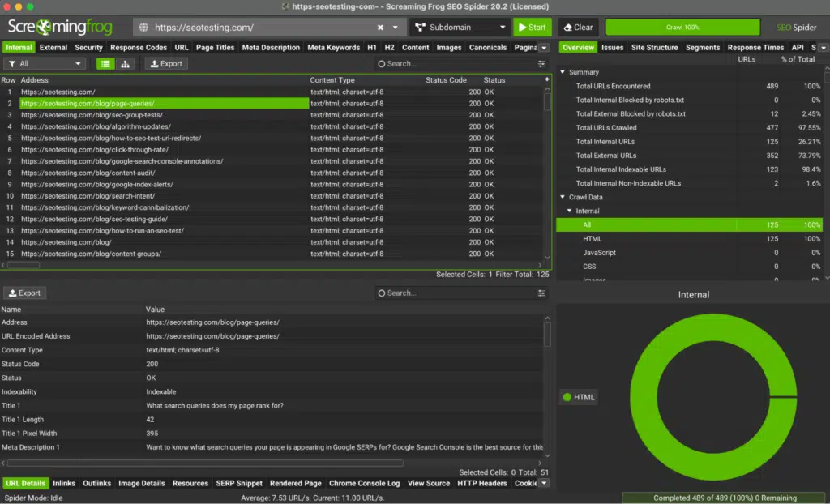Open the Outlinks tab

tap(97, 483)
